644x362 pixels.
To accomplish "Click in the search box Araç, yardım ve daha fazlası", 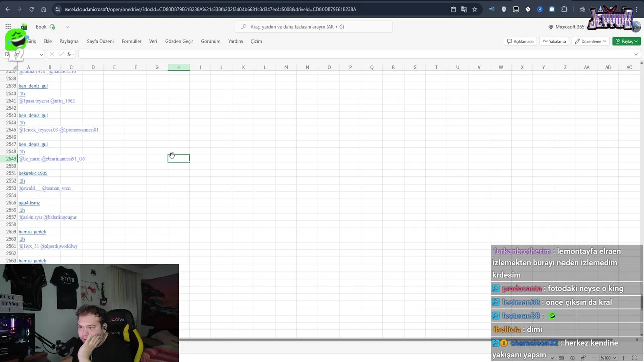I will (314, 27).
